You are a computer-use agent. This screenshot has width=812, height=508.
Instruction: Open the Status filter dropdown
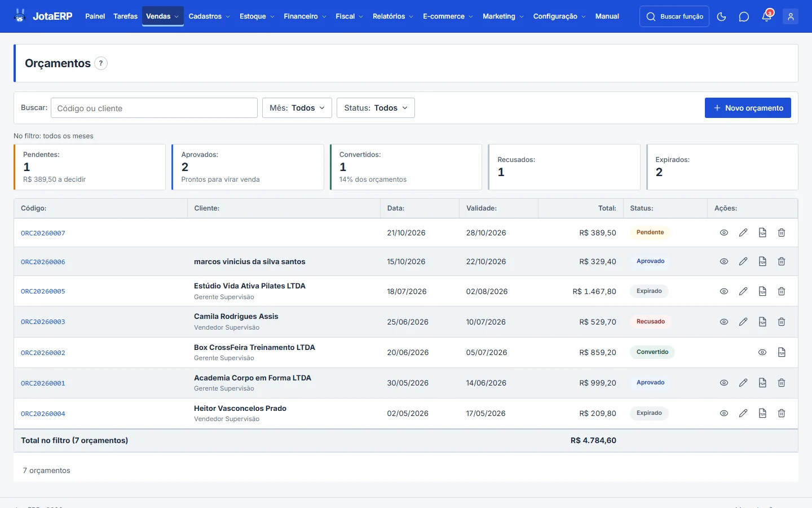376,108
